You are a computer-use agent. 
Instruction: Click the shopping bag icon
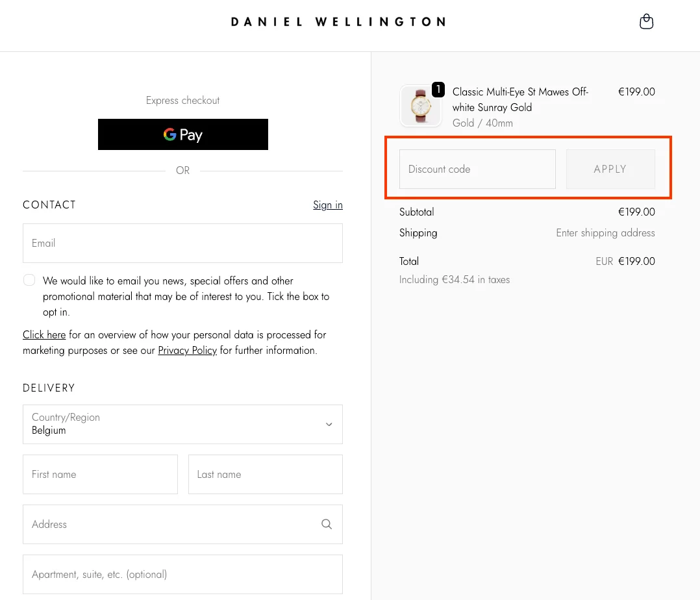pyautogui.click(x=646, y=21)
